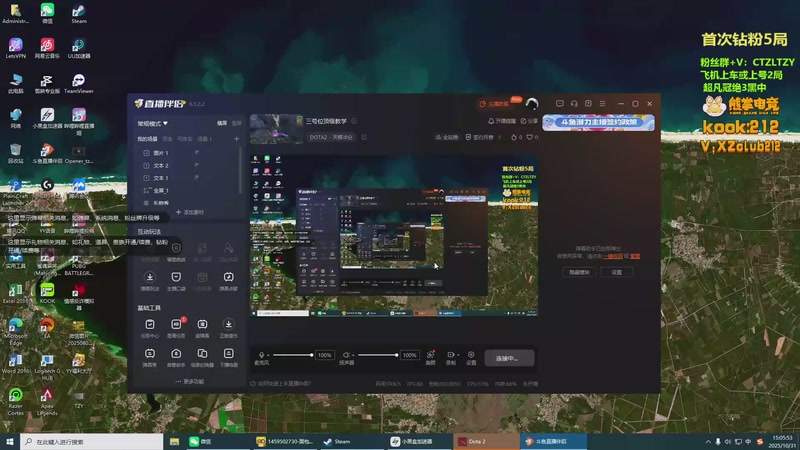Open the 主播口袋 icon
Screen dimensions: 800x450
pyautogui.click(x=176, y=277)
